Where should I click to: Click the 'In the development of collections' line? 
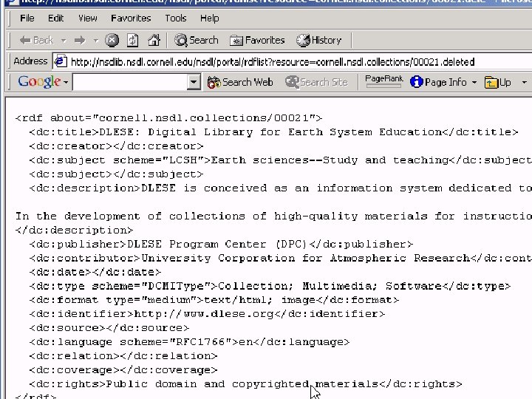273,216
